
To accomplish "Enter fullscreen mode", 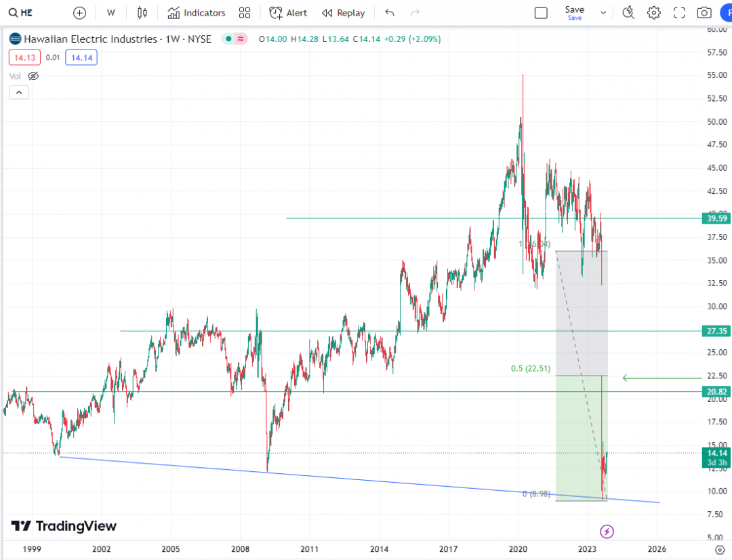I will [x=678, y=13].
